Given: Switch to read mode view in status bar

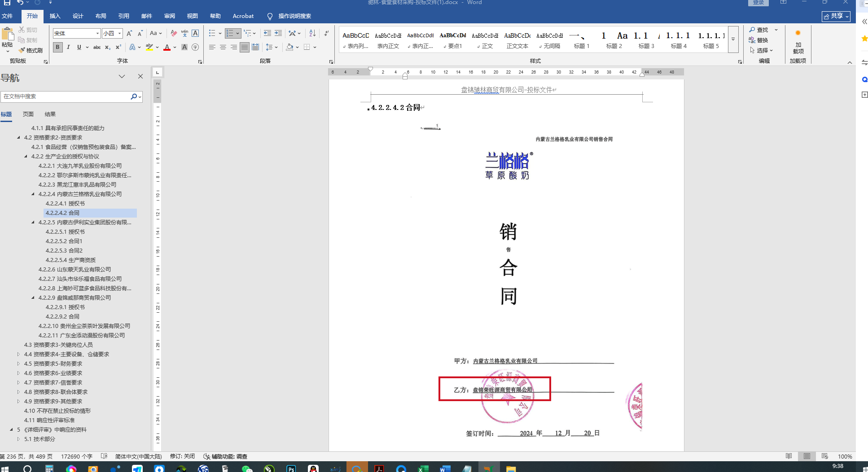Looking at the screenshot, I should pyautogui.click(x=789, y=456).
